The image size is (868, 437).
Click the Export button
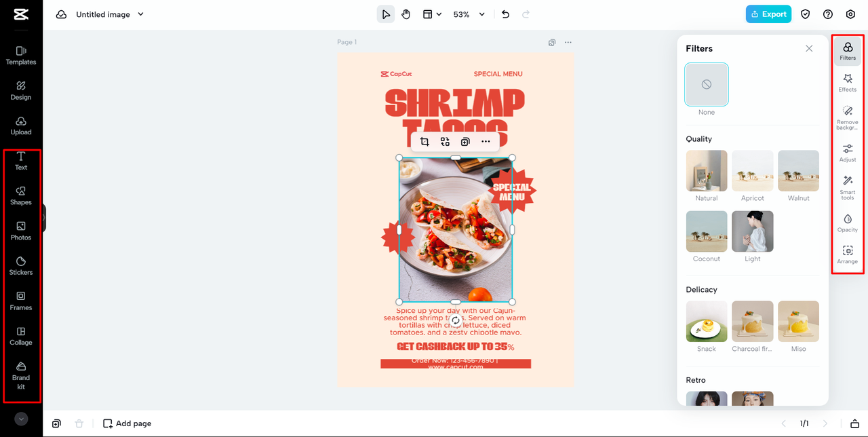pyautogui.click(x=768, y=14)
